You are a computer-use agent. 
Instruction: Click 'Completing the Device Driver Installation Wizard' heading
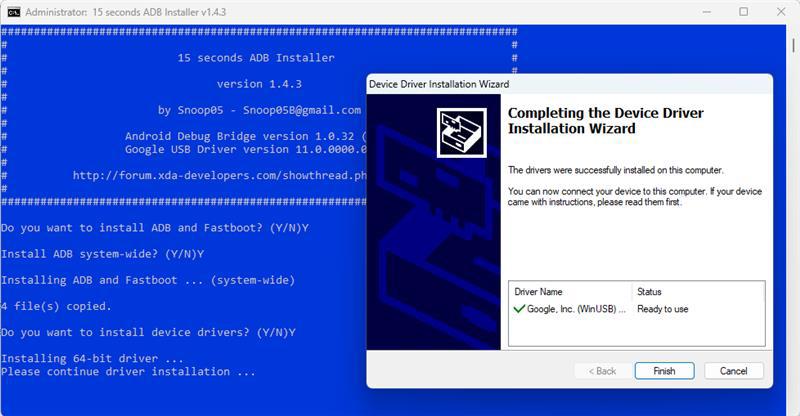coord(606,120)
